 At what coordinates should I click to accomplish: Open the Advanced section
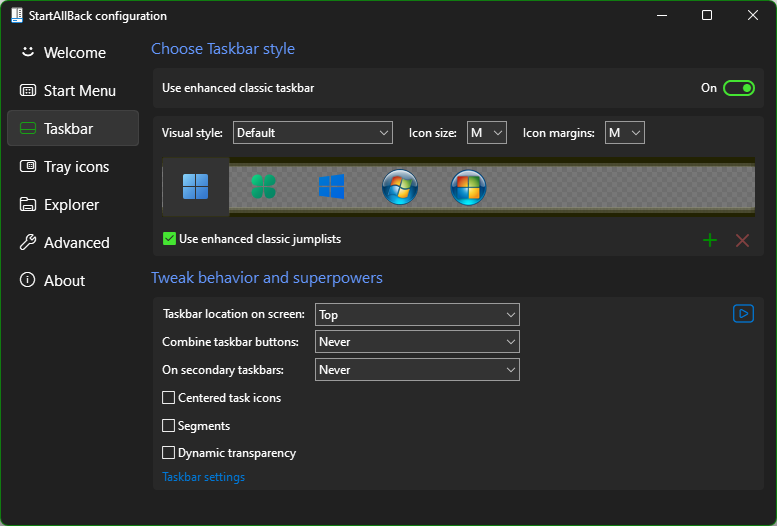(x=73, y=242)
